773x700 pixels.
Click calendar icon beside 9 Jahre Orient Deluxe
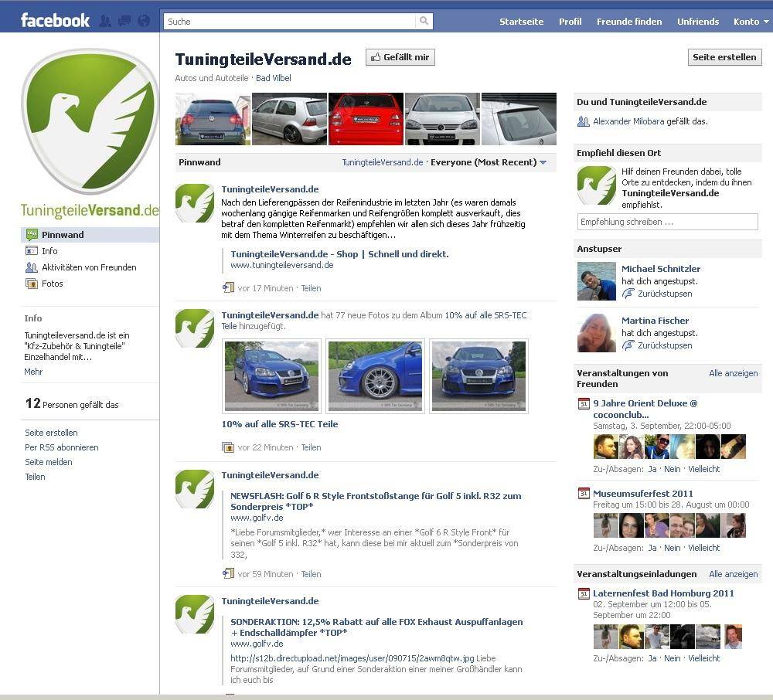(584, 403)
